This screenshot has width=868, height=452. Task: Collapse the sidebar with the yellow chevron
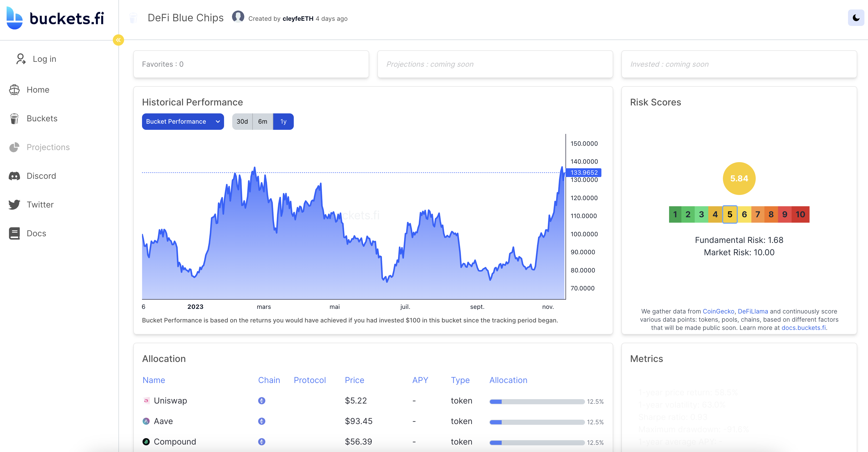(118, 40)
